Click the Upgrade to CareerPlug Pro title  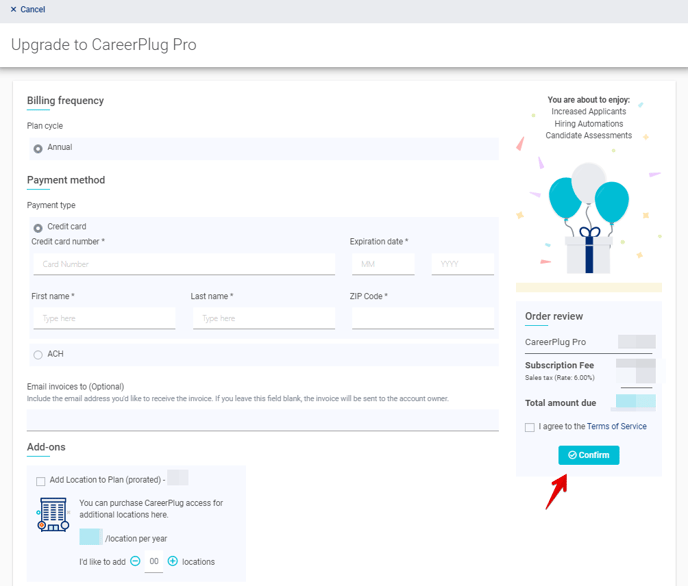point(104,45)
